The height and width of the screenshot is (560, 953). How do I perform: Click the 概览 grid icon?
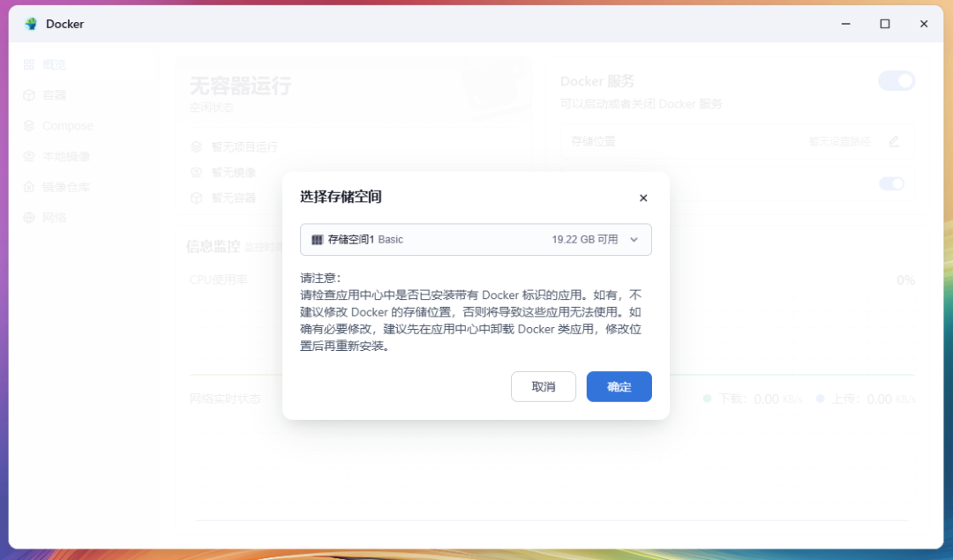point(28,64)
